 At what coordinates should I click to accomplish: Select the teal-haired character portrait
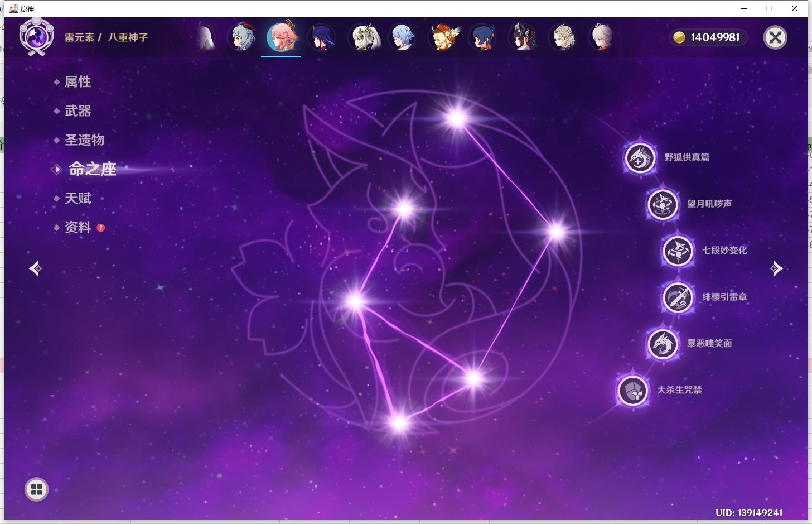[x=243, y=37]
